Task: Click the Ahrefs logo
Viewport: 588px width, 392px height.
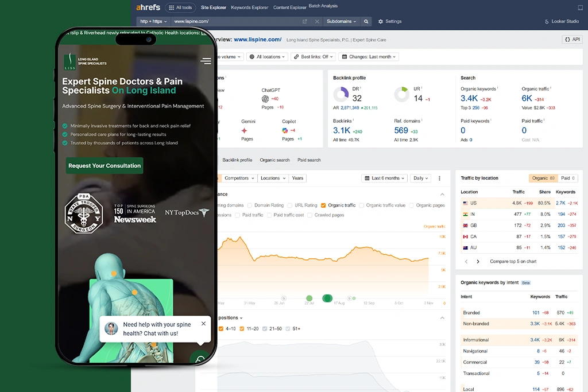Action: coord(148,7)
